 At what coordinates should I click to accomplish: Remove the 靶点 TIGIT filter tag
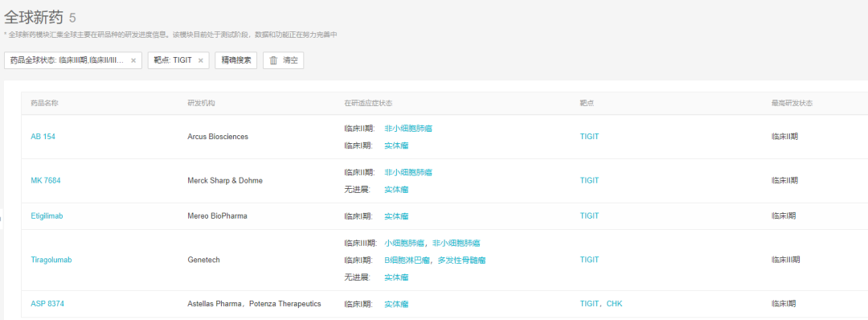point(200,61)
